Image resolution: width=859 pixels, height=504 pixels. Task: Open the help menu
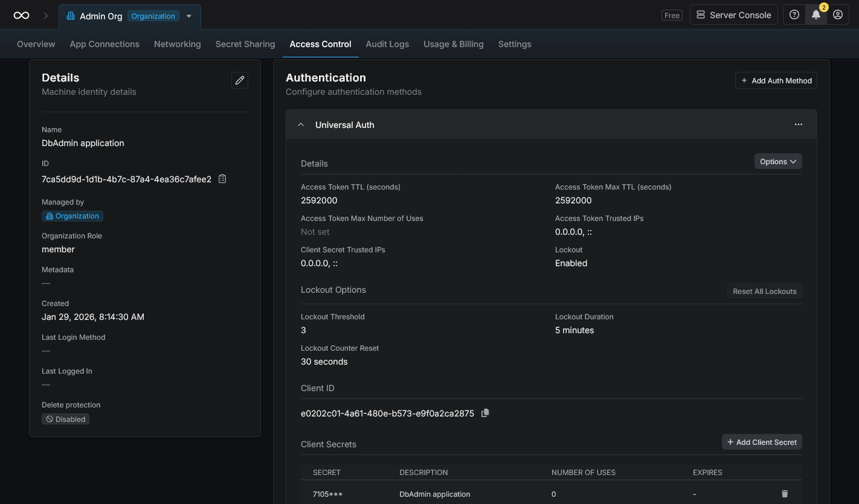pos(794,14)
